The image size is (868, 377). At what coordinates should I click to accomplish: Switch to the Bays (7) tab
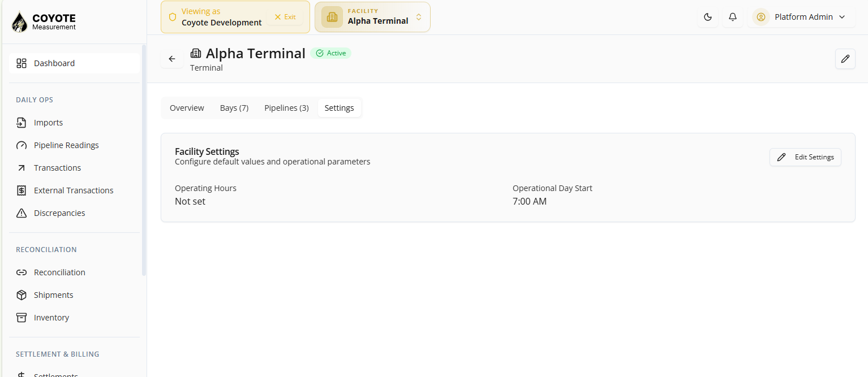pos(234,108)
